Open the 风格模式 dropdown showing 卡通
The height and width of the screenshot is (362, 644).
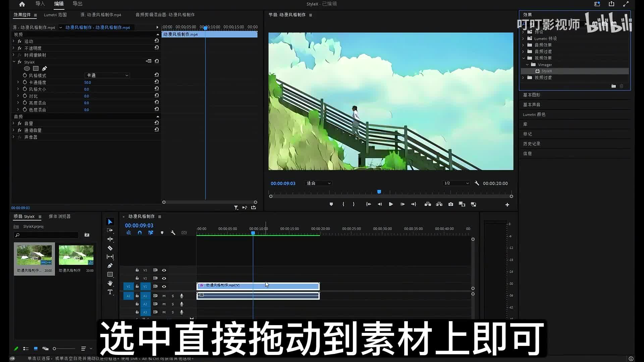click(107, 75)
